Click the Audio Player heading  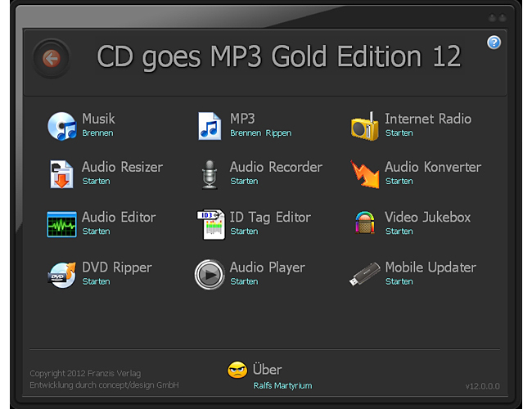(268, 267)
